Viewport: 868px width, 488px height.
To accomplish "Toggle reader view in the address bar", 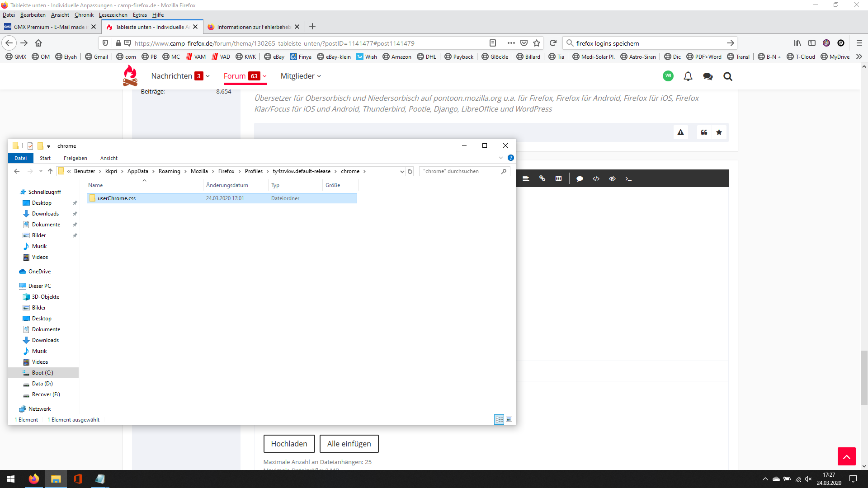I will coord(493,43).
